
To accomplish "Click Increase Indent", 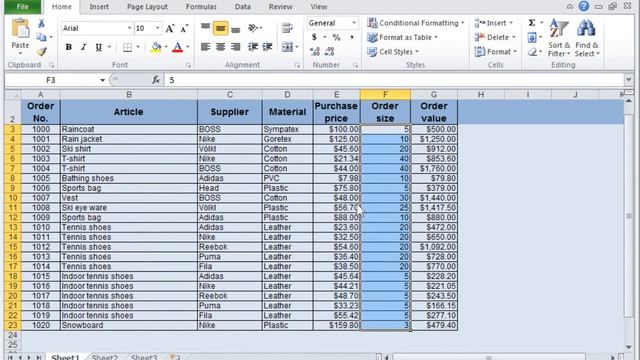I will click(x=267, y=47).
